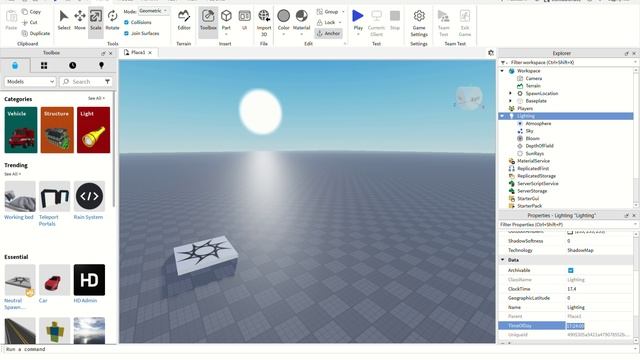Select ReplicatedStorage in Explorer
This screenshot has width=640, height=360.
[536, 176]
